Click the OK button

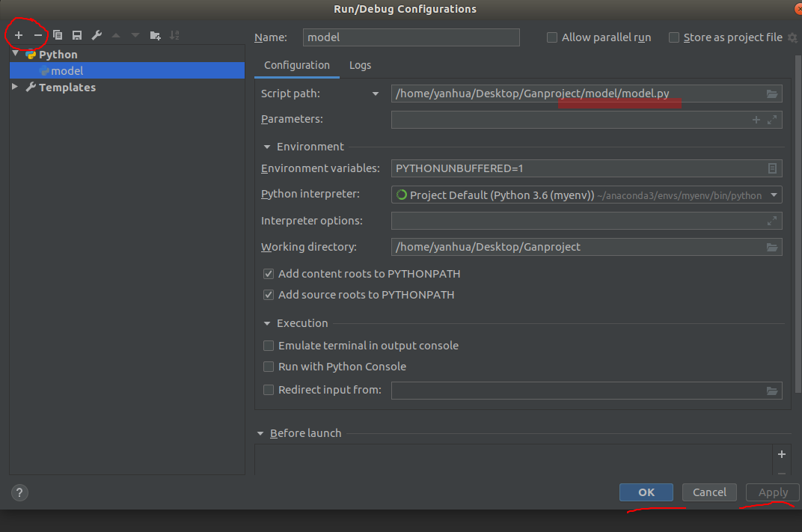tap(646, 492)
